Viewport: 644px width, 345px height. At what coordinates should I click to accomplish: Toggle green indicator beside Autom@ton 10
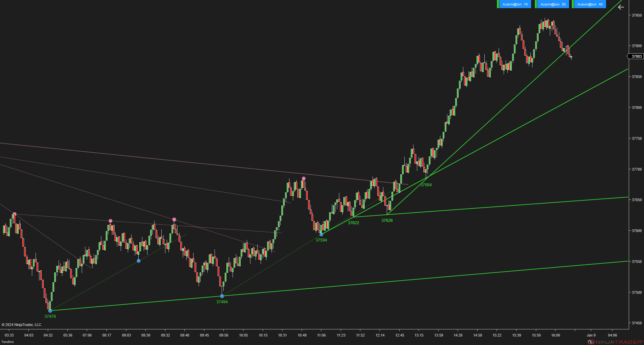[498, 4]
